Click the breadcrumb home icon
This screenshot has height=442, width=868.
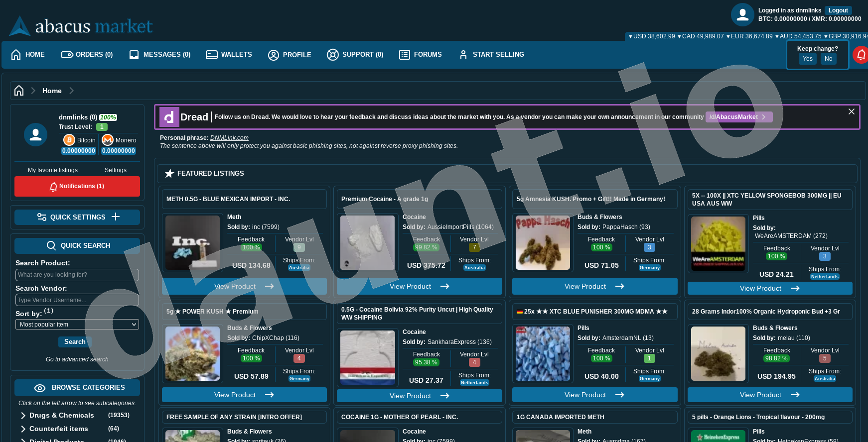click(x=19, y=91)
